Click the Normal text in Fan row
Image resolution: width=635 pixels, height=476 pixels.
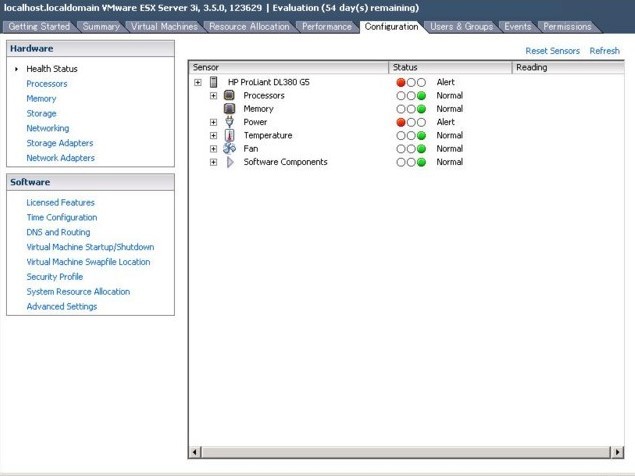(x=450, y=149)
